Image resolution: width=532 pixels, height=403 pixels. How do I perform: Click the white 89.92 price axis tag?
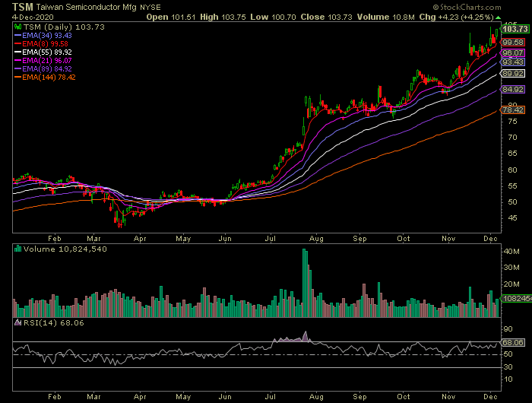point(513,74)
